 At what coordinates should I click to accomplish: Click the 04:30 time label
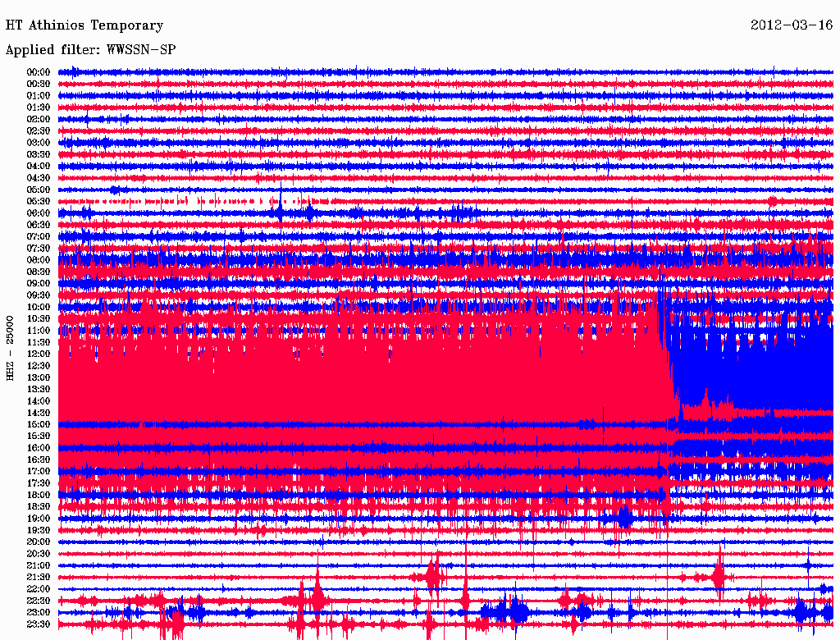tap(39, 178)
